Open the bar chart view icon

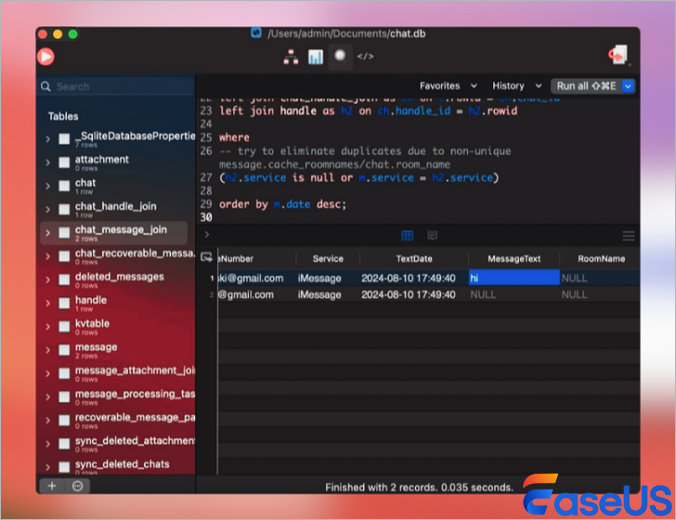[316, 57]
